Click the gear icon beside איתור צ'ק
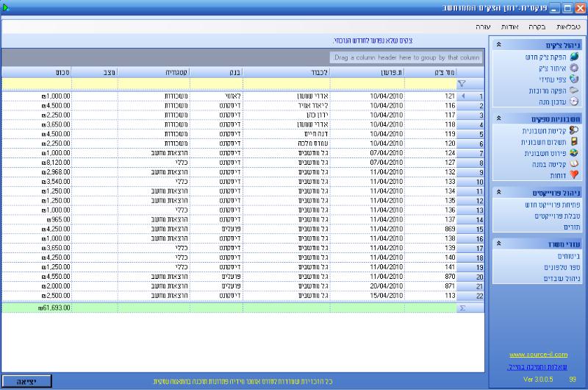The height and width of the screenshot is (390, 588). [574, 68]
